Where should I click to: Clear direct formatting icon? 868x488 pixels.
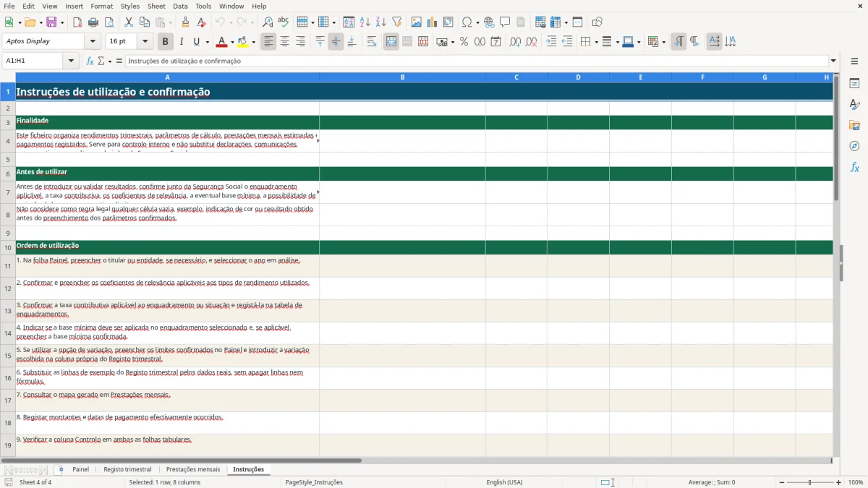pos(202,22)
